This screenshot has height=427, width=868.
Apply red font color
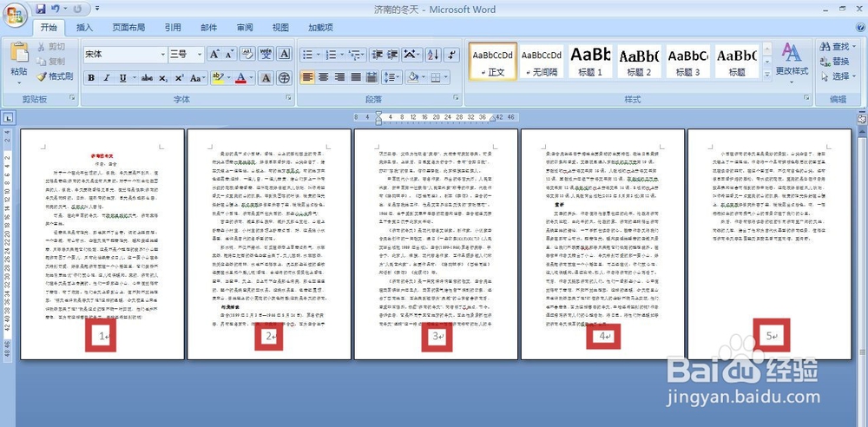pyautogui.click(x=240, y=78)
